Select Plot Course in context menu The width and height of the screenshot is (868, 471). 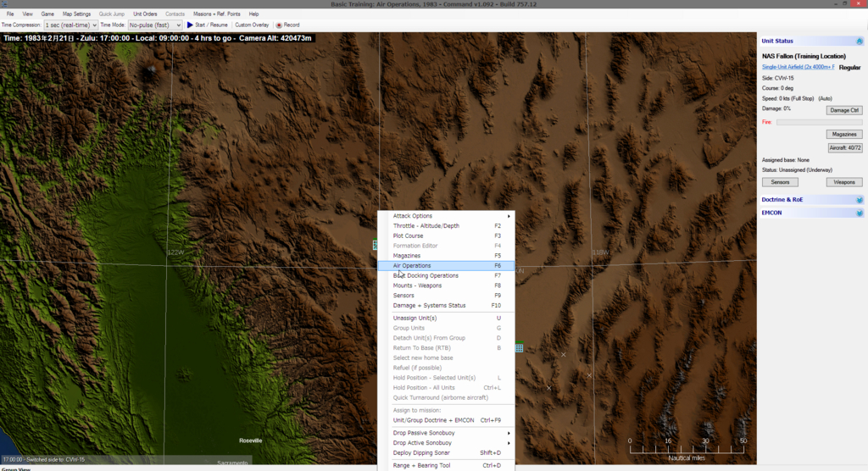click(x=446, y=235)
